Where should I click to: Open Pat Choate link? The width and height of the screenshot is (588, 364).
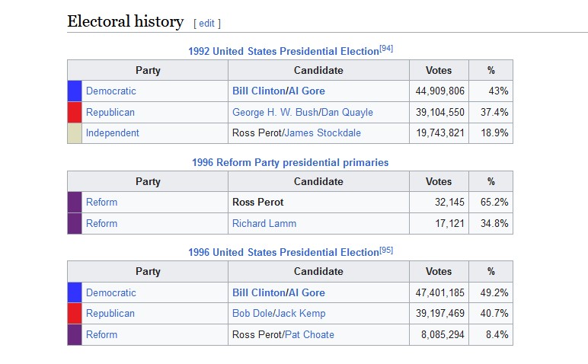click(309, 335)
